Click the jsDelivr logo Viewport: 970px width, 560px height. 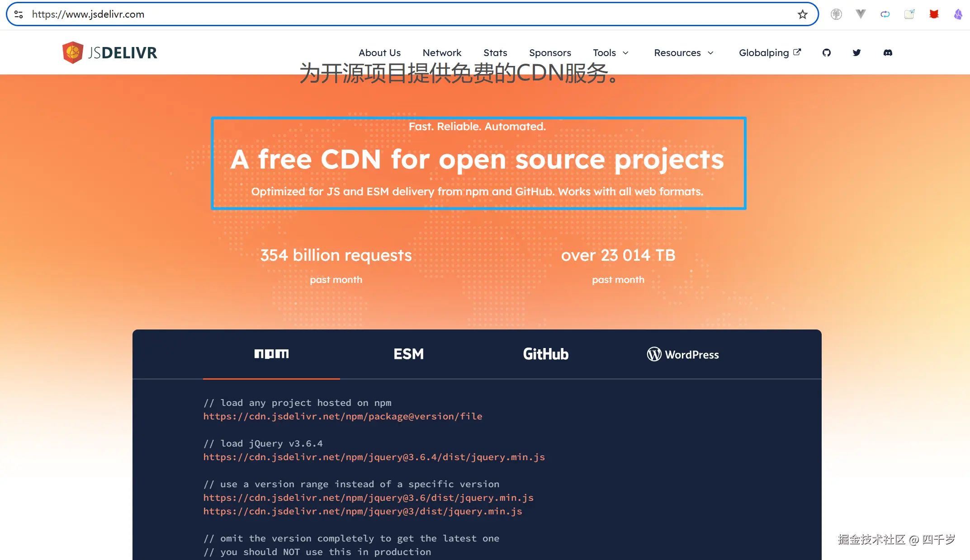(x=110, y=53)
